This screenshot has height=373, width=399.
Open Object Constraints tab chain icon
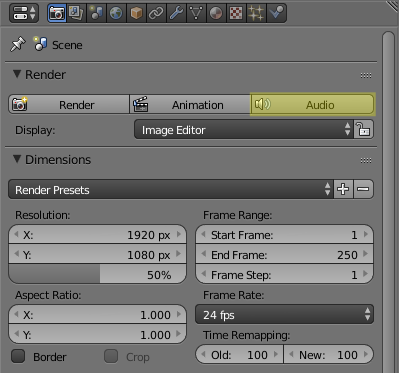[x=156, y=13]
